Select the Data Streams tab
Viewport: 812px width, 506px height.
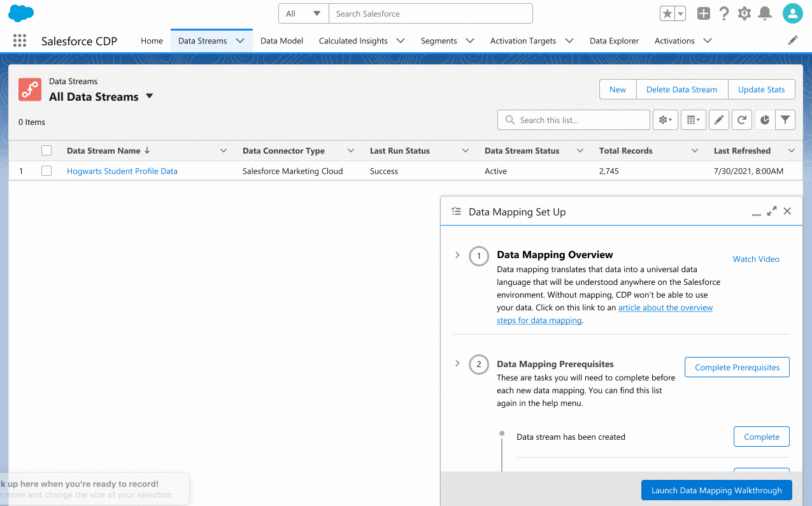click(x=203, y=41)
